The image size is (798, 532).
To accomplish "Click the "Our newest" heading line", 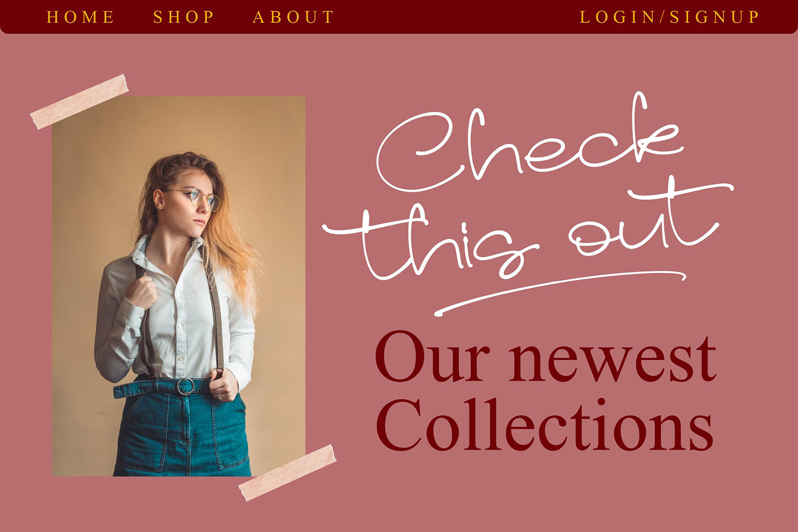I will (x=546, y=356).
